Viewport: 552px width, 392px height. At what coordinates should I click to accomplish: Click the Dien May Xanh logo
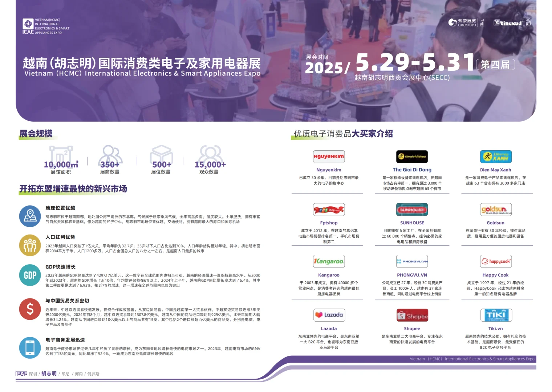[496, 156]
